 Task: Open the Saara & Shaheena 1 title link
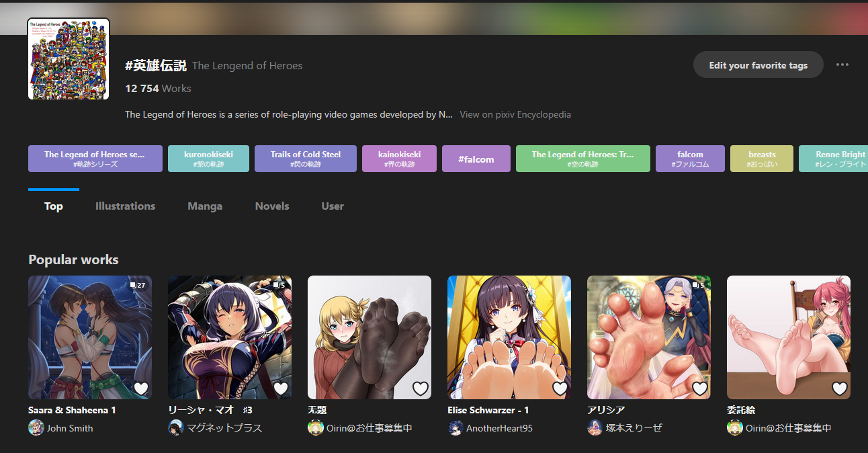coord(72,410)
